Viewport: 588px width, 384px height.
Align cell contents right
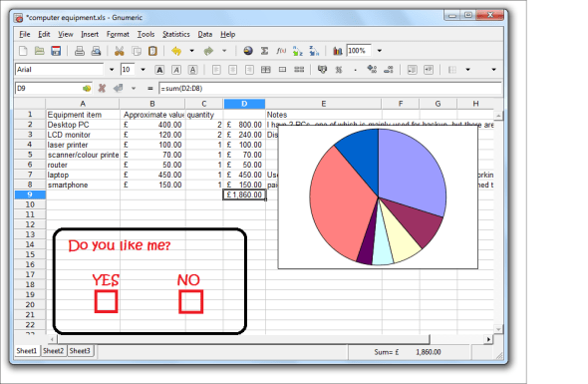pos(249,70)
